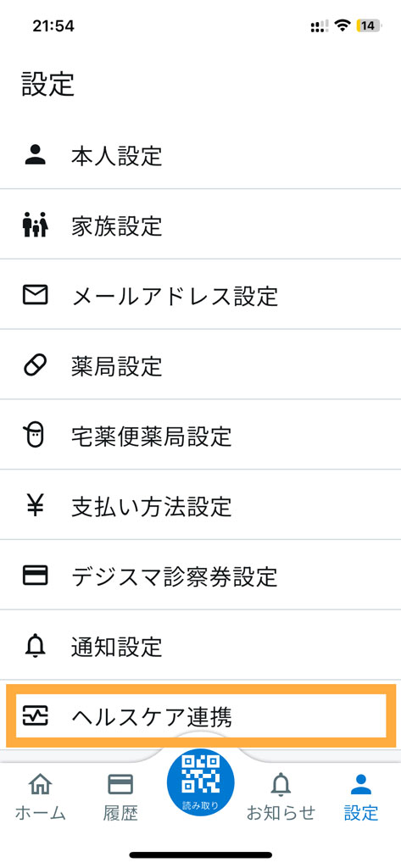Tap the family icon beside 家族設定
The image size is (401, 868).
coord(36,225)
